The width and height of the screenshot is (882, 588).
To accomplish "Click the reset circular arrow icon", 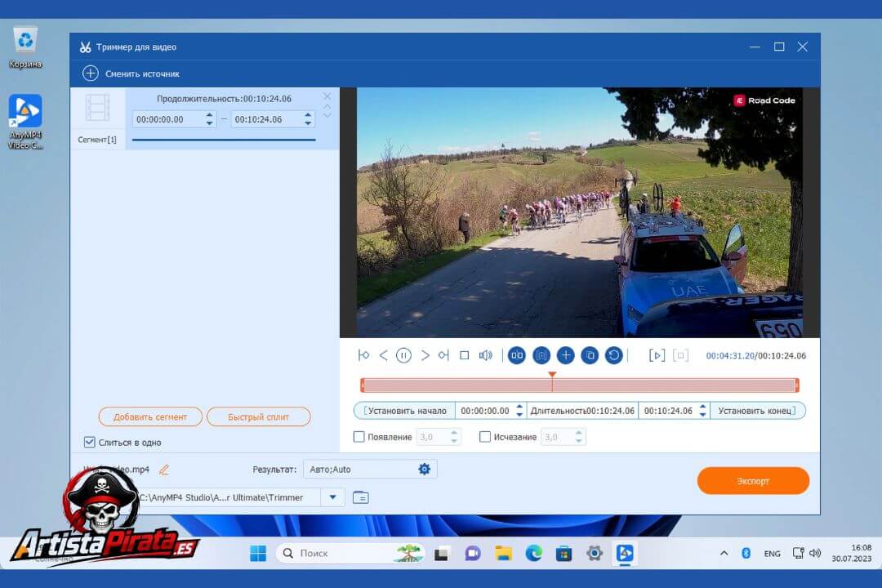I will tap(613, 355).
